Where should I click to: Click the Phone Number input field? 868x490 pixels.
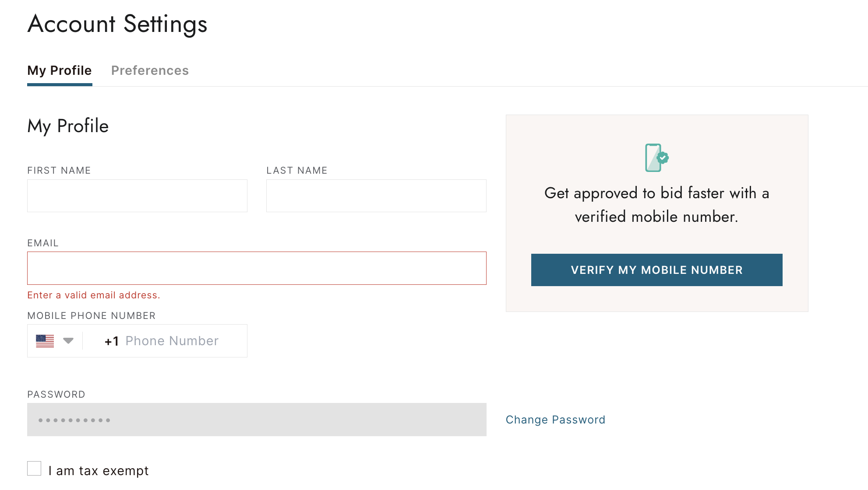[x=172, y=341]
